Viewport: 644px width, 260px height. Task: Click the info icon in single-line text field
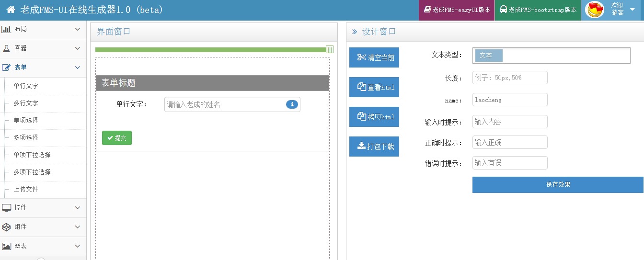pos(292,104)
